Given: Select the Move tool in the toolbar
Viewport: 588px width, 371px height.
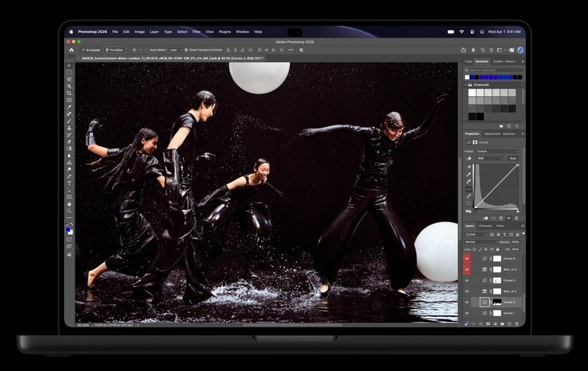Looking at the screenshot, I should [x=69, y=65].
